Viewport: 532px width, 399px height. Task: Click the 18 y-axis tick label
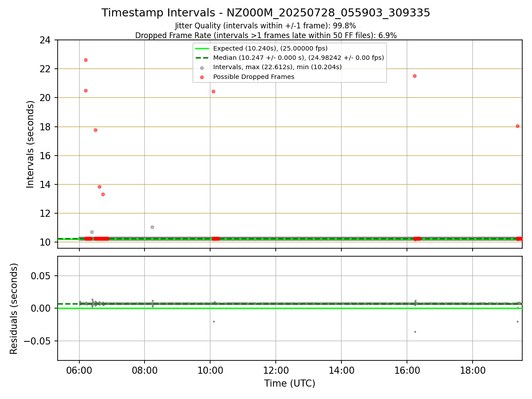coord(45,127)
